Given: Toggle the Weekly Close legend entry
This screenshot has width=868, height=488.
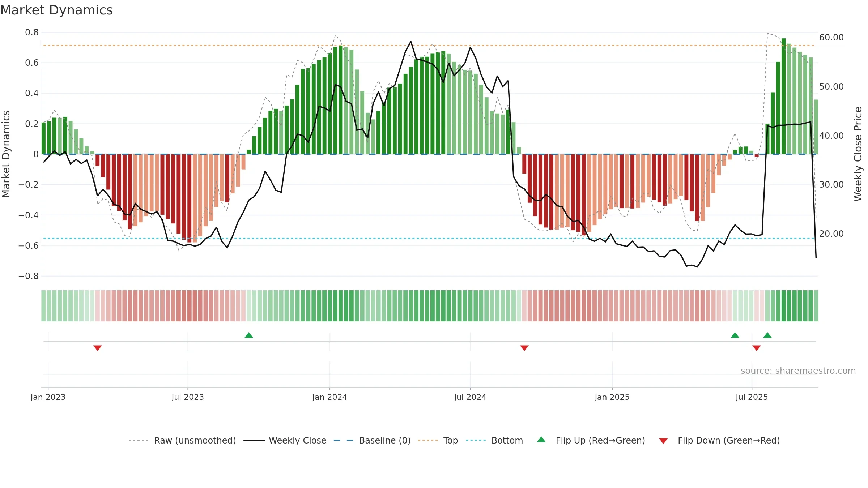Looking at the screenshot, I should (x=285, y=440).
